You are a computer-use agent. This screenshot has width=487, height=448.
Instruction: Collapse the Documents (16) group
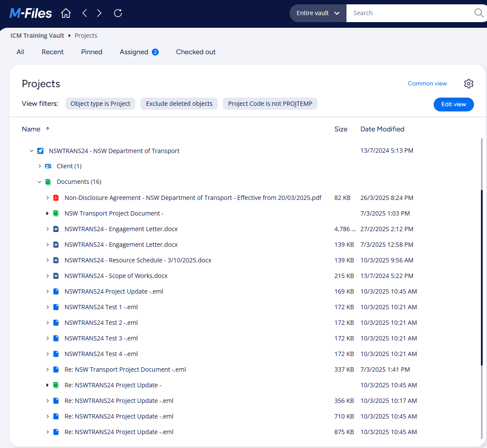click(x=39, y=181)
